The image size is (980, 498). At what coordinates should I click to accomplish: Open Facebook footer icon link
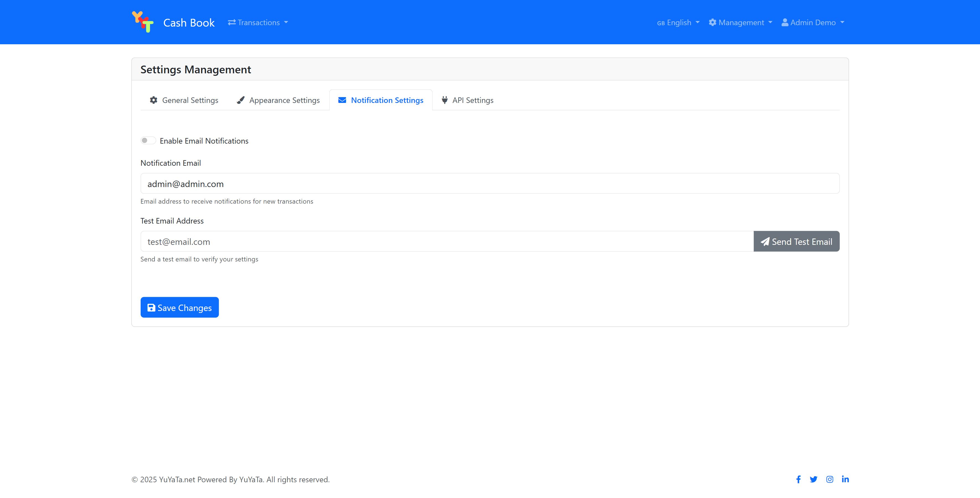tap(798, 479)
